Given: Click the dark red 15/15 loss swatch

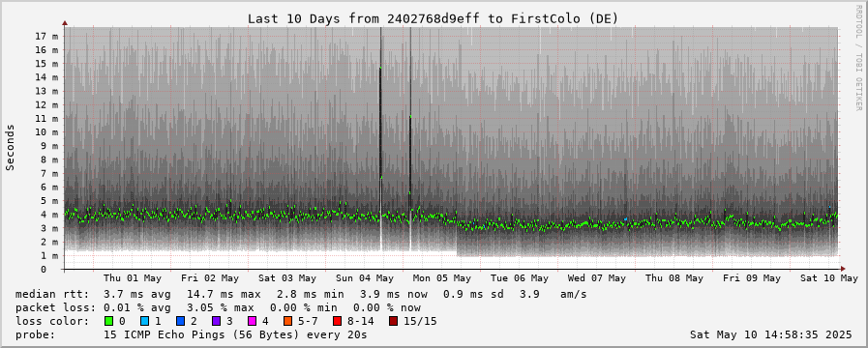Looking at the screenshot, I should click(393, 321).
